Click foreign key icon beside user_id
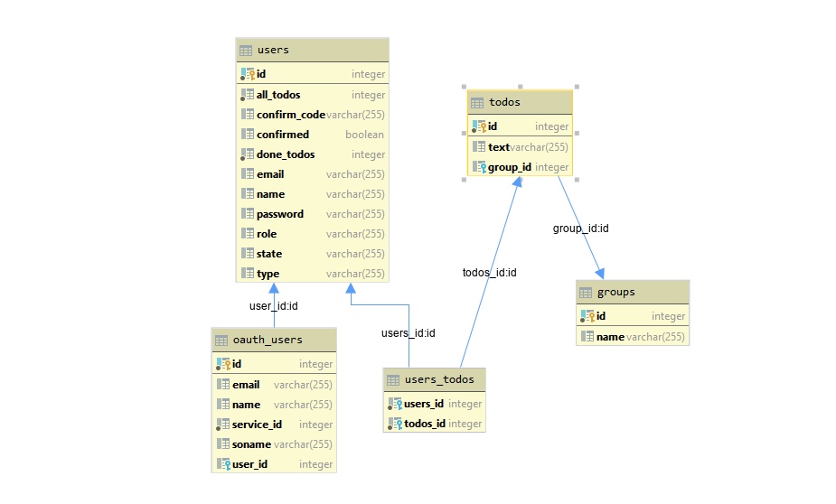 tap(223, 464)
